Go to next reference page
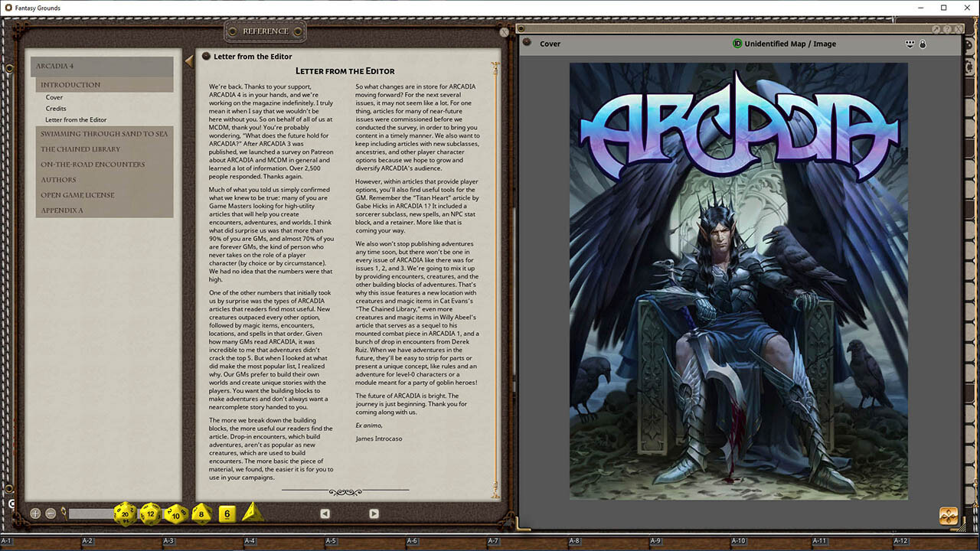Screen dimensions: 980x551 coord(374,514)
